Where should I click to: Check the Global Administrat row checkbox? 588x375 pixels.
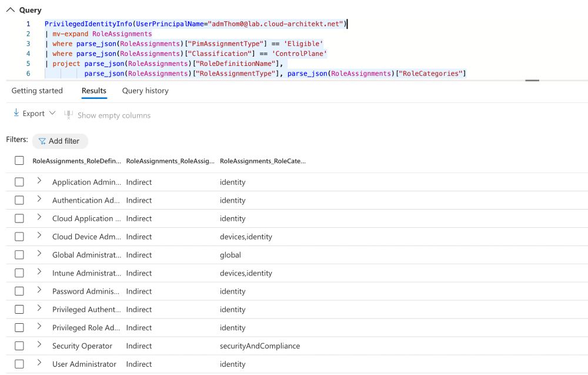(x=19, y=255)
